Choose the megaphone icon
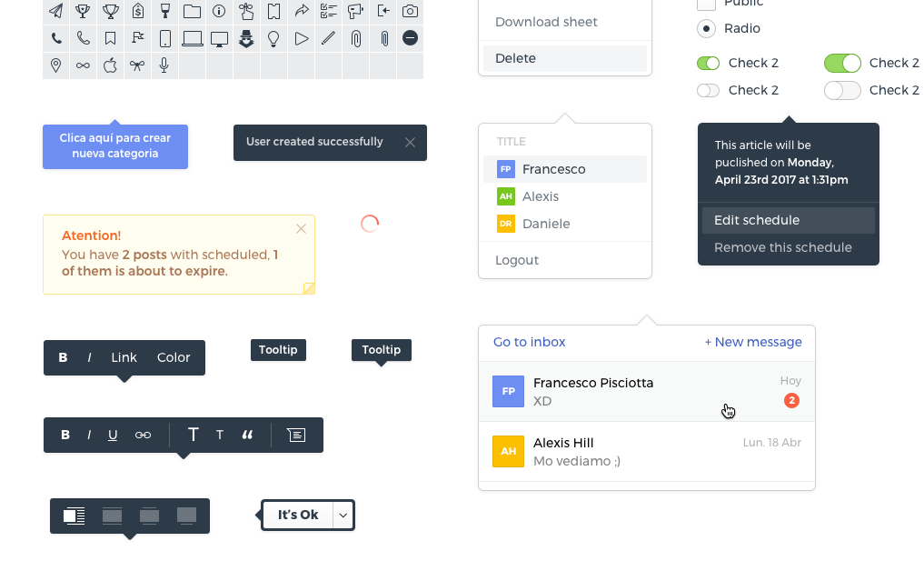924x581 pixels. click(355, 11)
